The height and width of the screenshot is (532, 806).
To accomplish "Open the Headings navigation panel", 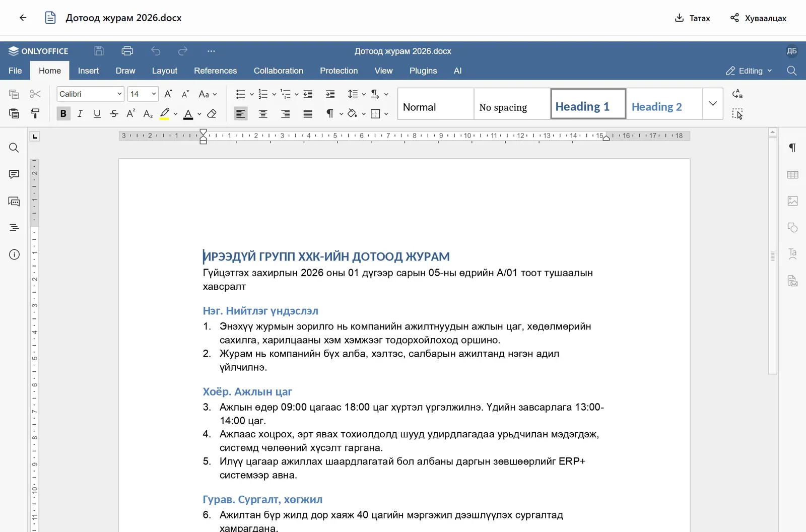I will tap(14, 228).
